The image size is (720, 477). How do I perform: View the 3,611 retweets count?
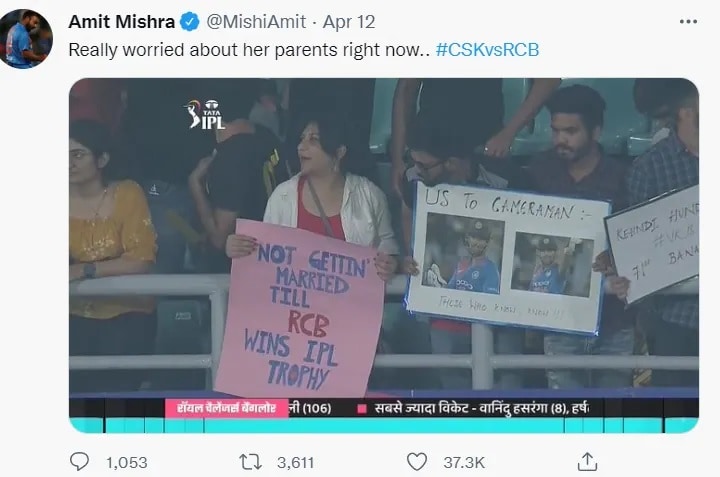[x=296, y=462]
